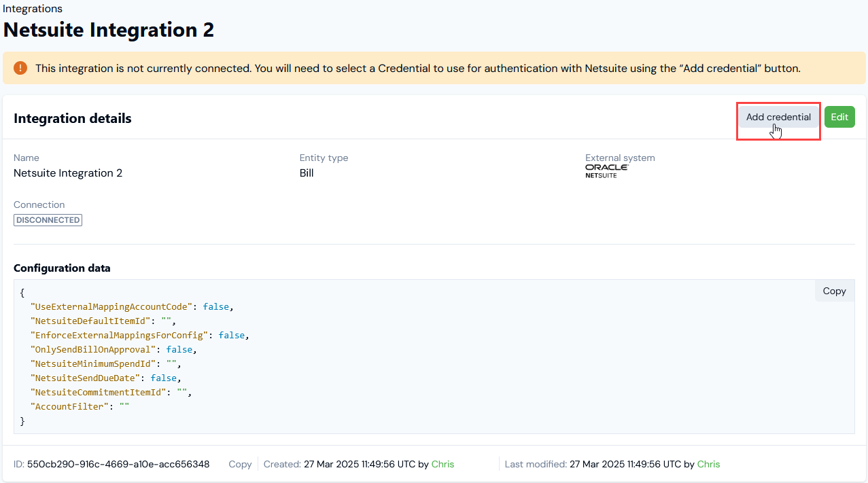
Task: Click the Integration details section title
Action: (73, 118)
